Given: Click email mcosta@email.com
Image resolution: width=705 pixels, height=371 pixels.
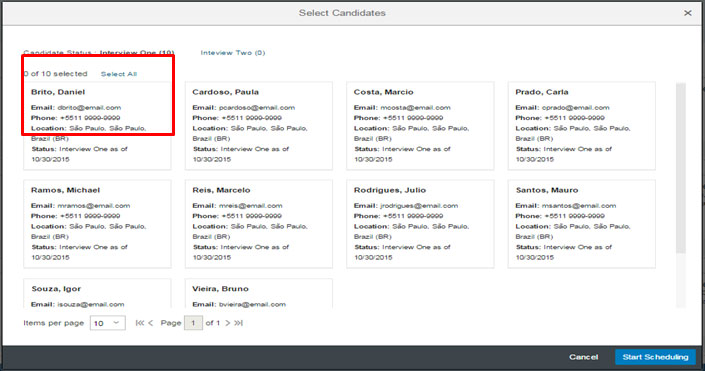Looking at the screenshot, I should point(415,107).
